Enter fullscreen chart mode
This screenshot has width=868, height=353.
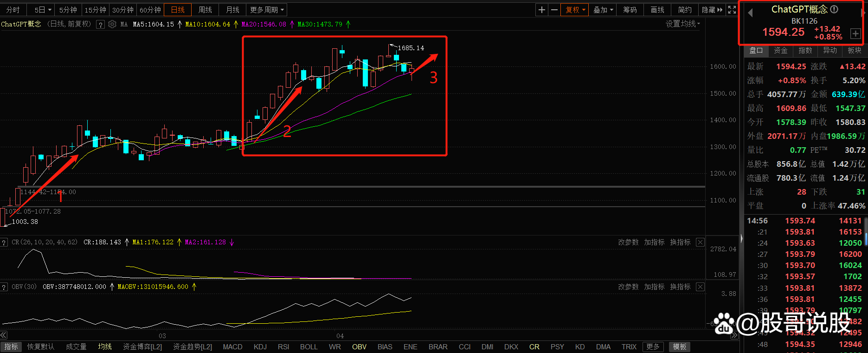732,10
